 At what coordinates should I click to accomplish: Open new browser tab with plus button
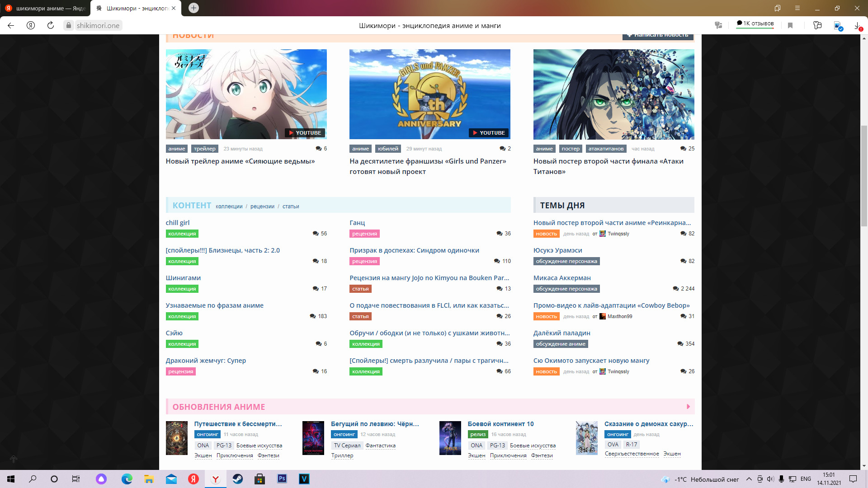pos(193,8)
